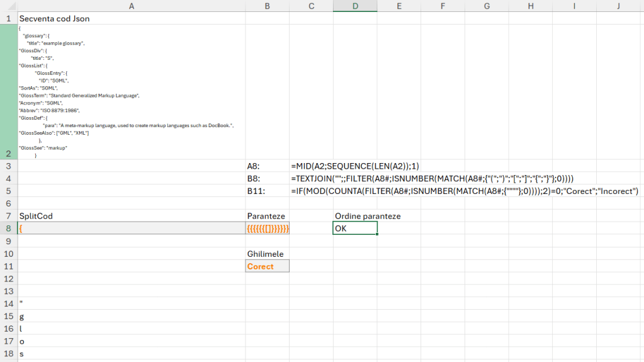Image resolution: width=644 pixels, height=362 pixels.
Task: Click the IF MOD COUNTA formula text
Action: [x=465, y=191]
